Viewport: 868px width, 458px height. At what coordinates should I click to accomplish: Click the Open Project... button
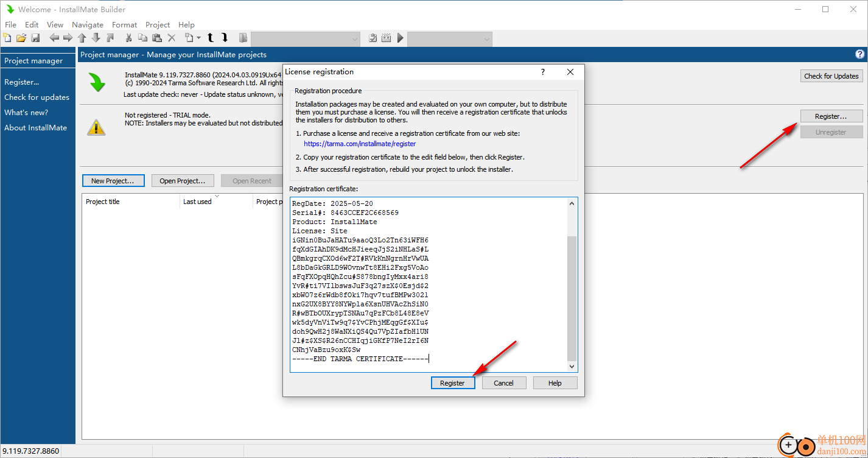tap(183, 181)
